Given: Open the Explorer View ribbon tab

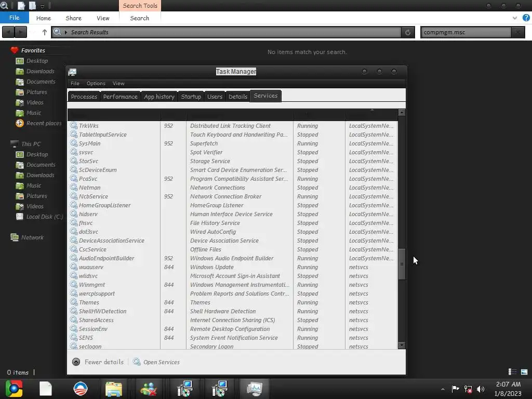Looking at the screenshot, I should coord(103,18).
